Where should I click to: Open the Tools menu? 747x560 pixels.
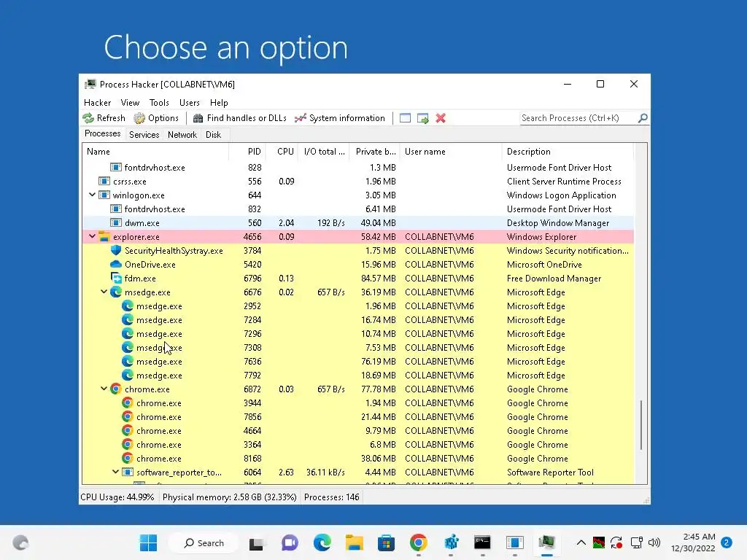159,103
